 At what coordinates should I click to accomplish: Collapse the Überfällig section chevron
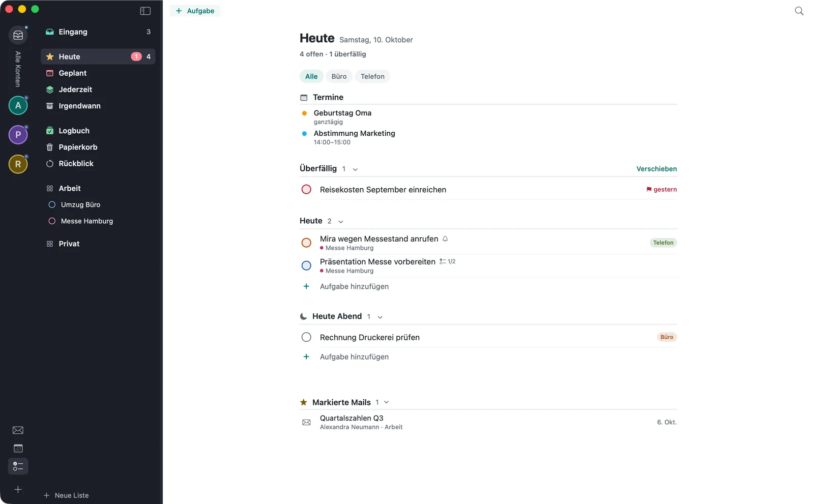click(355, 169)
